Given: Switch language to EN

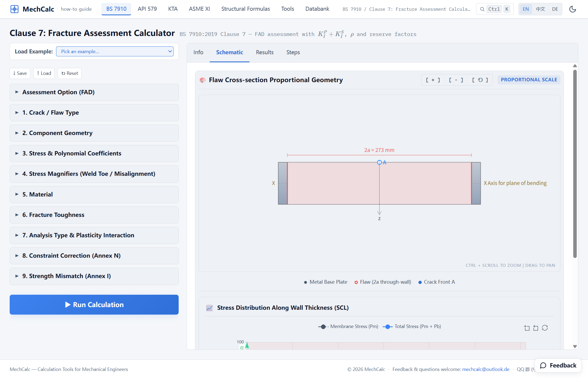Looking at the screenshot, I should (526, 9).
